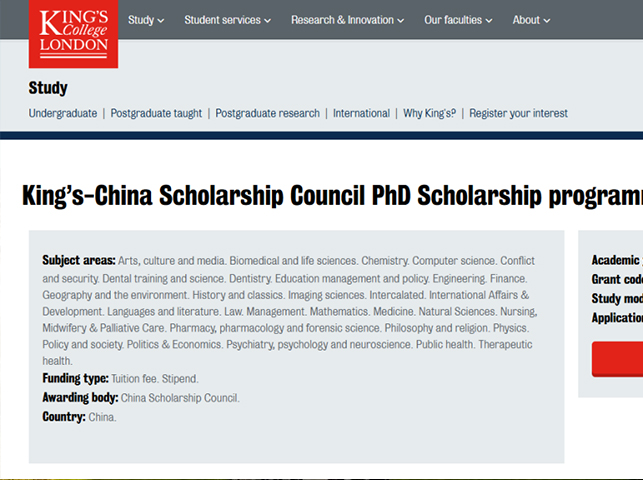The width and height of the screenshot is (643, 480).
Task: Click the Grant code label in the sidebar
Action: pyautogui.click(x=617, y=279)
